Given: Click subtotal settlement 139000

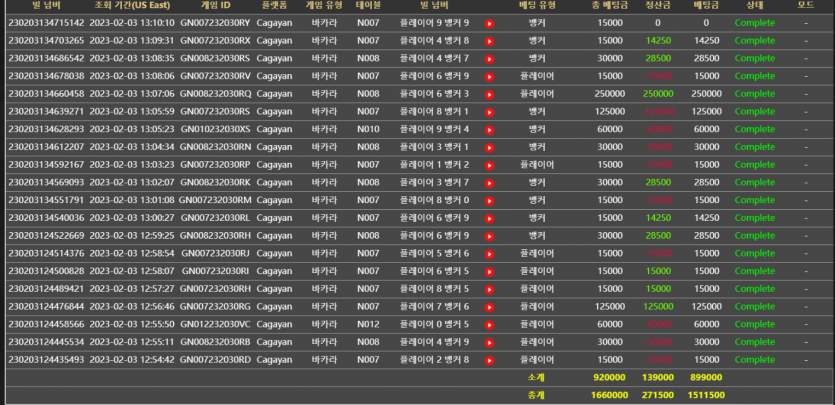Looking at the screenshot, I should [x=658, y=377].
